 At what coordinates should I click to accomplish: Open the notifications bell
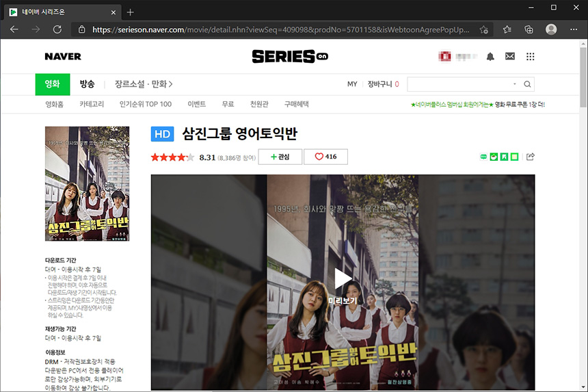(x=490, y=57)
